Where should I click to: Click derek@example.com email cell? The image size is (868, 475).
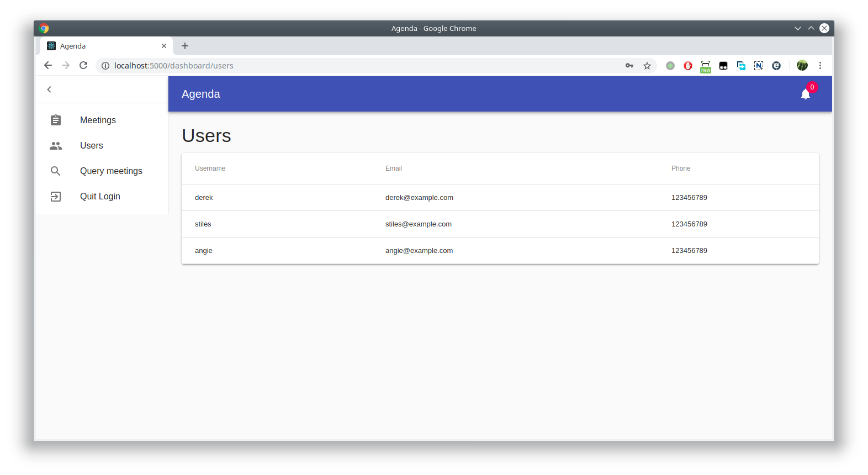(419, 198)
